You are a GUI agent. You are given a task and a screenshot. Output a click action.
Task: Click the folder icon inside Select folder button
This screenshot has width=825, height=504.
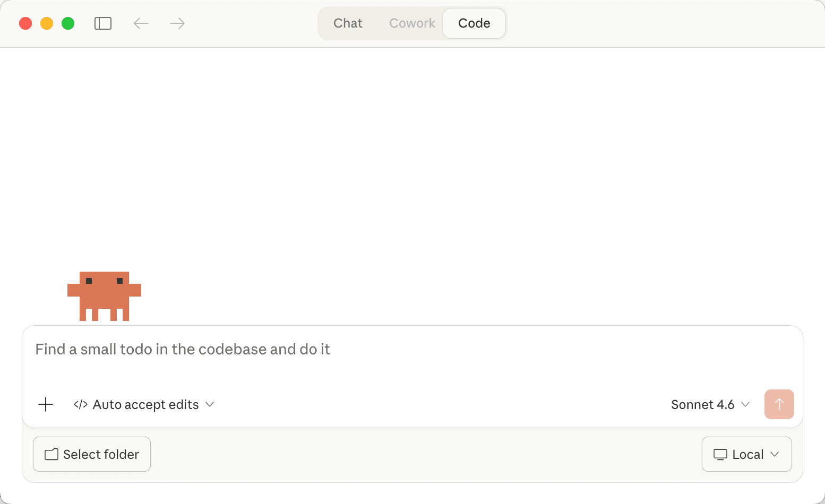[51, 454]
